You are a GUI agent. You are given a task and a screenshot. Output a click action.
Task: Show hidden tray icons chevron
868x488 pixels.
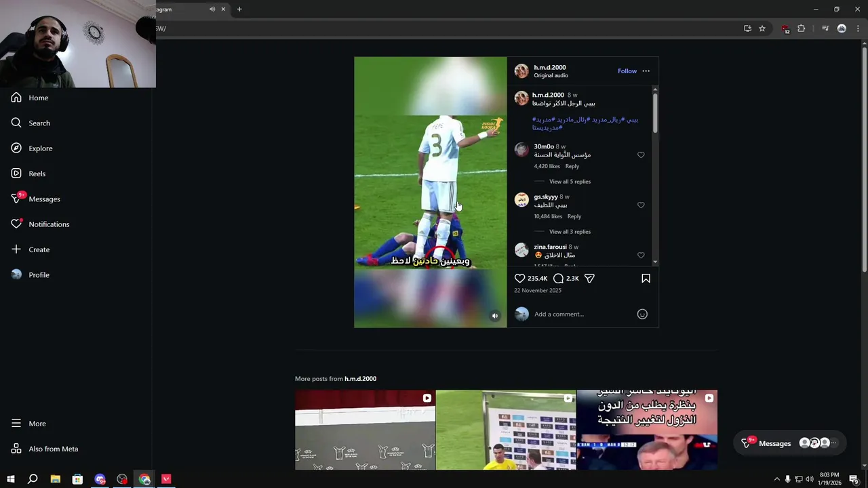[x=776, y=479]
